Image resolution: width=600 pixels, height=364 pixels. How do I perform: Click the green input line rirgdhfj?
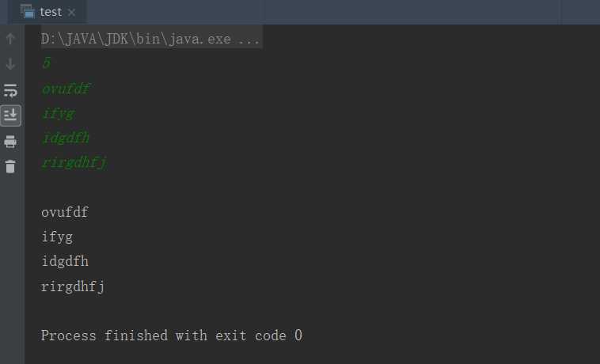click(74, 162)
